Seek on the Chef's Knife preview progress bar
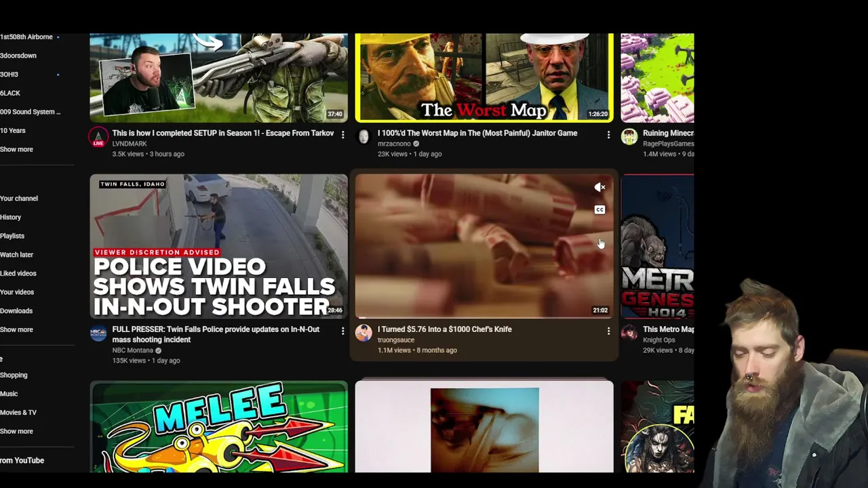 pos(484,317)
